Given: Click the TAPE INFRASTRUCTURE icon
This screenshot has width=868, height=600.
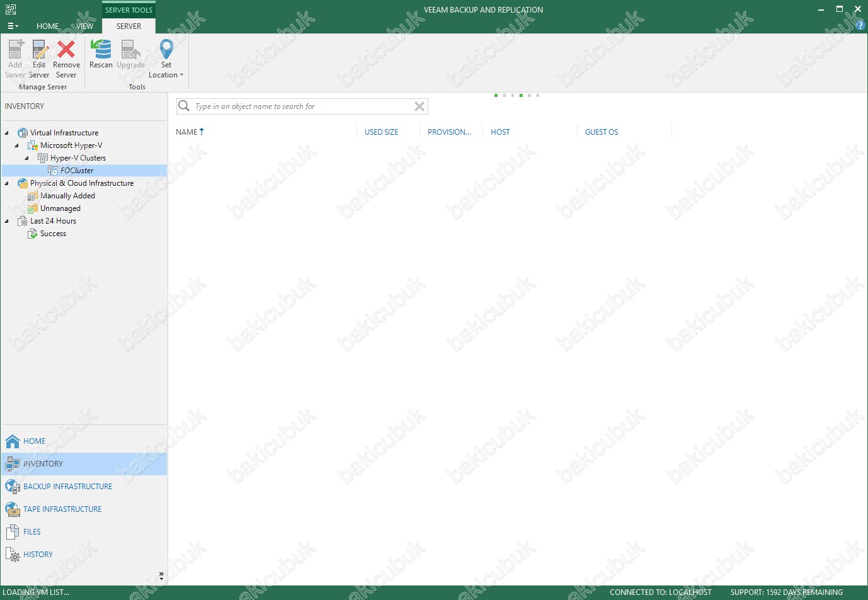Looking at the screenshot, I should pos(13,509).
